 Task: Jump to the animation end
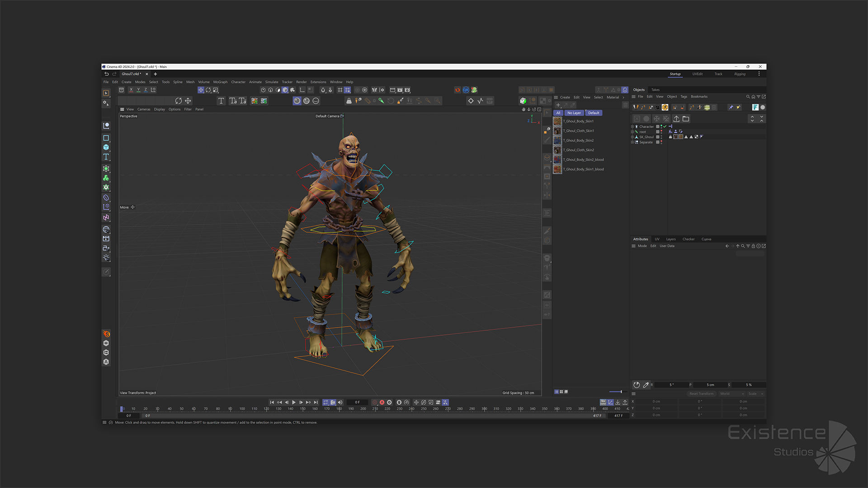316,402
